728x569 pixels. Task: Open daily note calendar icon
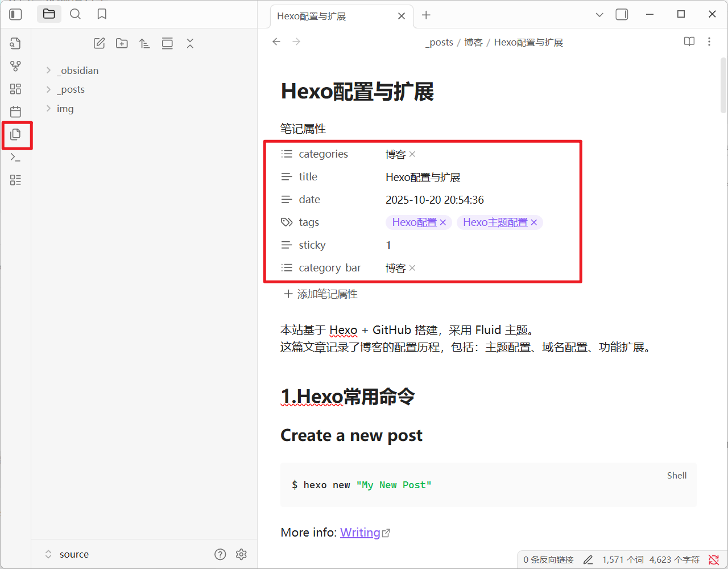pos(16,112)
